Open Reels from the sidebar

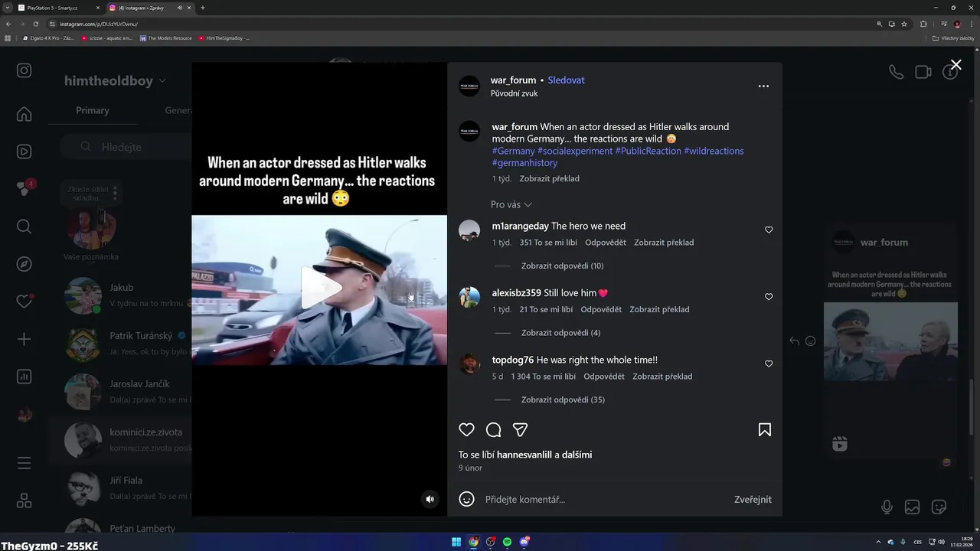[x=24, y=152]
